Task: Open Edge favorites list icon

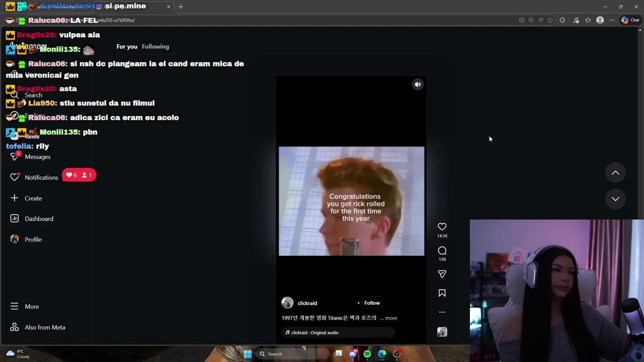Action: point(588,20)
